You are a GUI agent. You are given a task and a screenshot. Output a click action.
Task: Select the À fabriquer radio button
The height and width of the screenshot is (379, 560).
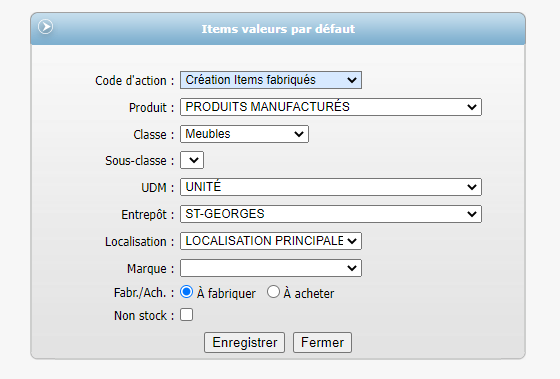click(186, 292)
